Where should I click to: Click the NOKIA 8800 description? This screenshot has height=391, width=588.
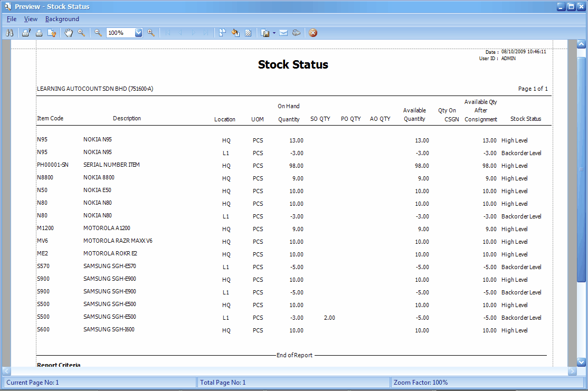click(x=99, y=178)
